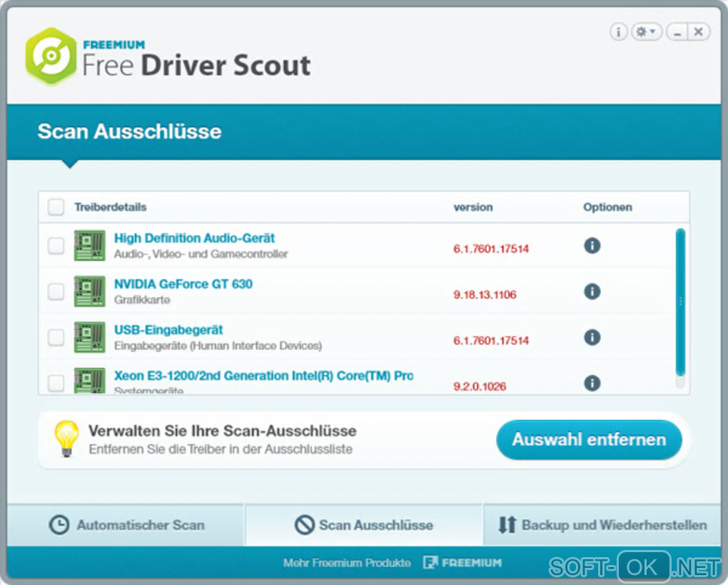Click High Definition Audio-Gerät board icon
The height and width of the screenshot is (585, 728).
90,245
